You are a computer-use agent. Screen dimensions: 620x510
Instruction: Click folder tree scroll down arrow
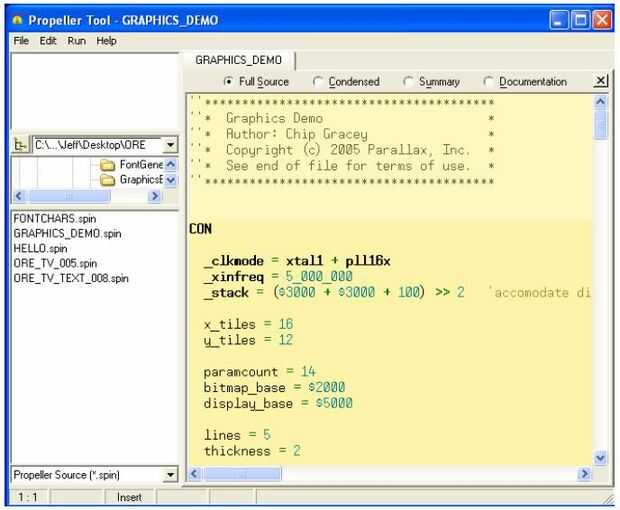click(171, 180)
